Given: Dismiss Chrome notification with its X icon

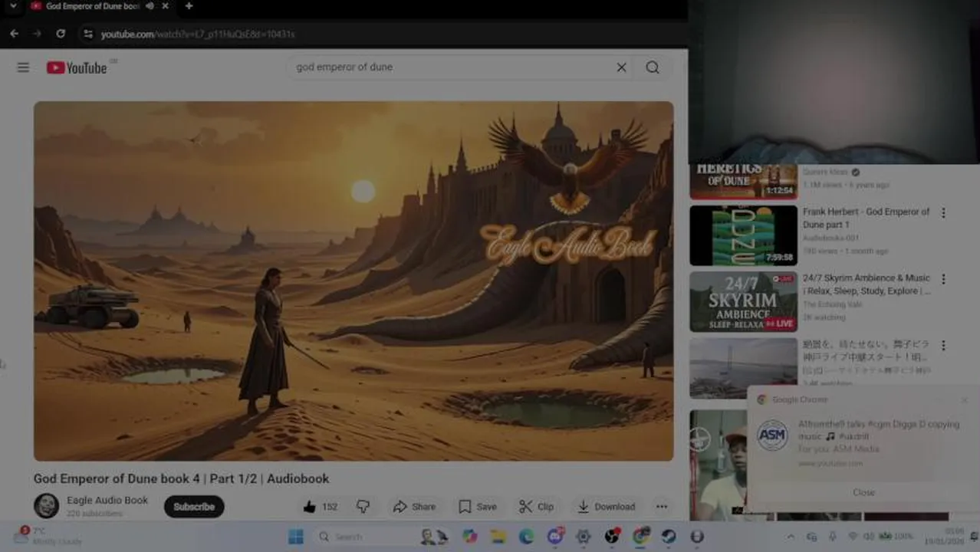Looking at the screenshot, I should point(964,399).
